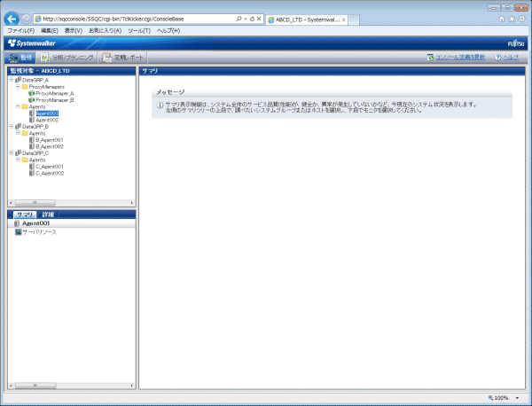The width and height of the screenshot is (532, 406).
Task: Select the 詳細 tab in lower panel
Action: (48, 215)
